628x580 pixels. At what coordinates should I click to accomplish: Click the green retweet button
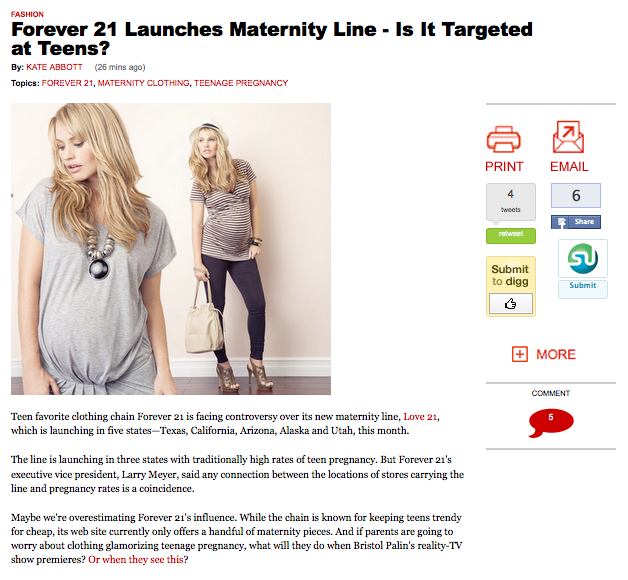tap(511, 236)
